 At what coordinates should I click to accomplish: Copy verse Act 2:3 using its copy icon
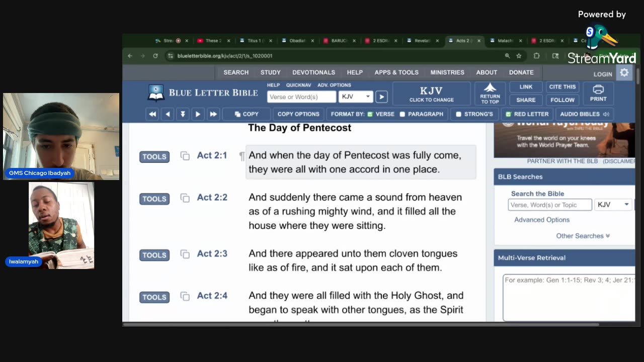185,254
